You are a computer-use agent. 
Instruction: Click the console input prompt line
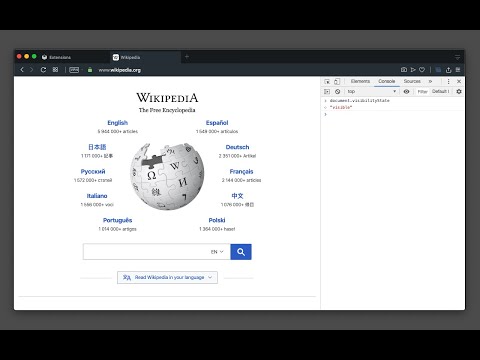click(393, 114)
